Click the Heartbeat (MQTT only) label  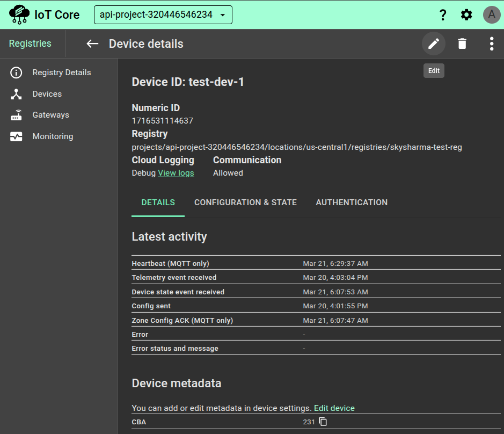coord(170,264)
